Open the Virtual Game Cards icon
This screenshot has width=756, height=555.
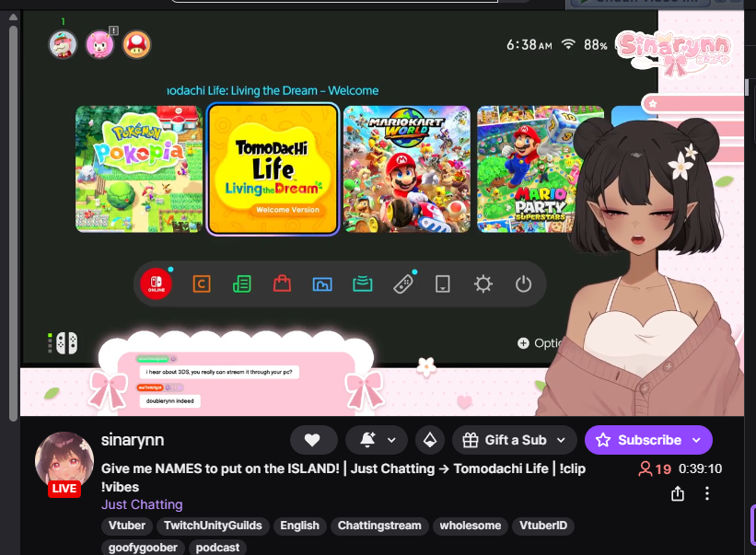443,283
